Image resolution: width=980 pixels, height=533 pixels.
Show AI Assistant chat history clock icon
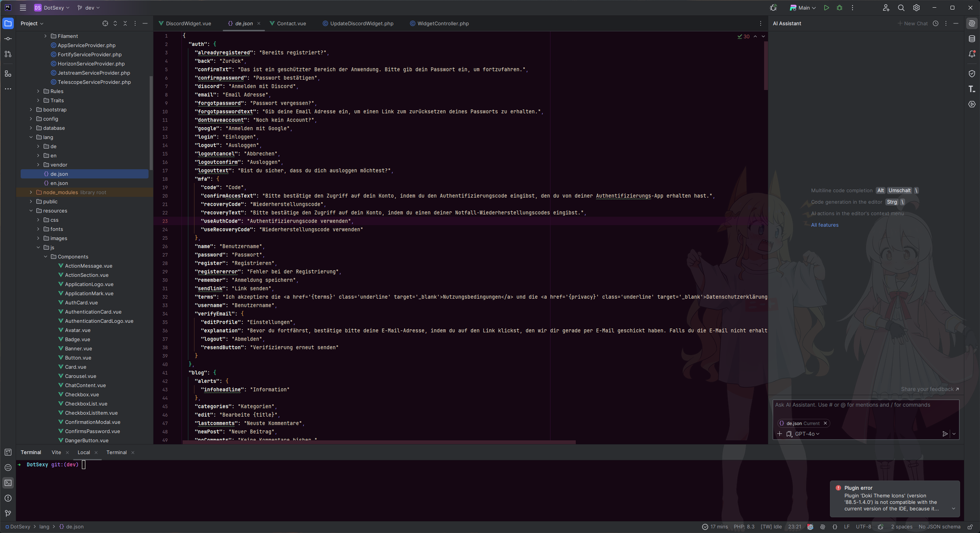coord(936,23)
